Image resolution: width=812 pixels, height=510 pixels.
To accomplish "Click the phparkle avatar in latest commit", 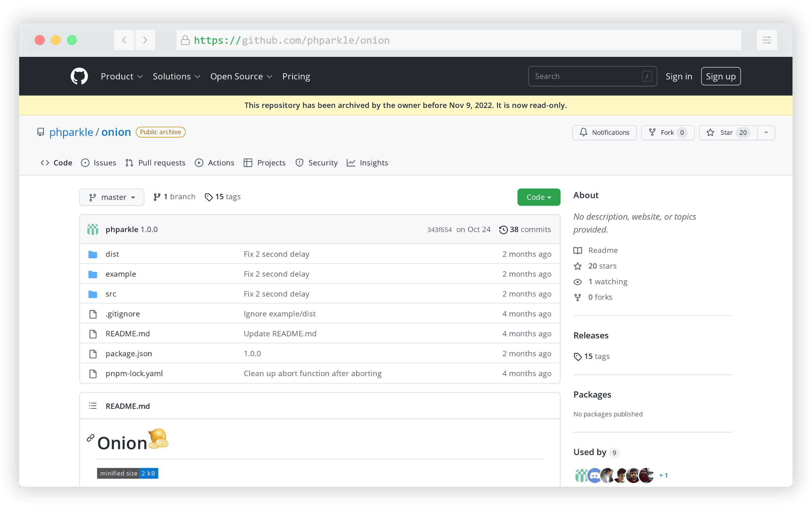I will pos(93,229).
